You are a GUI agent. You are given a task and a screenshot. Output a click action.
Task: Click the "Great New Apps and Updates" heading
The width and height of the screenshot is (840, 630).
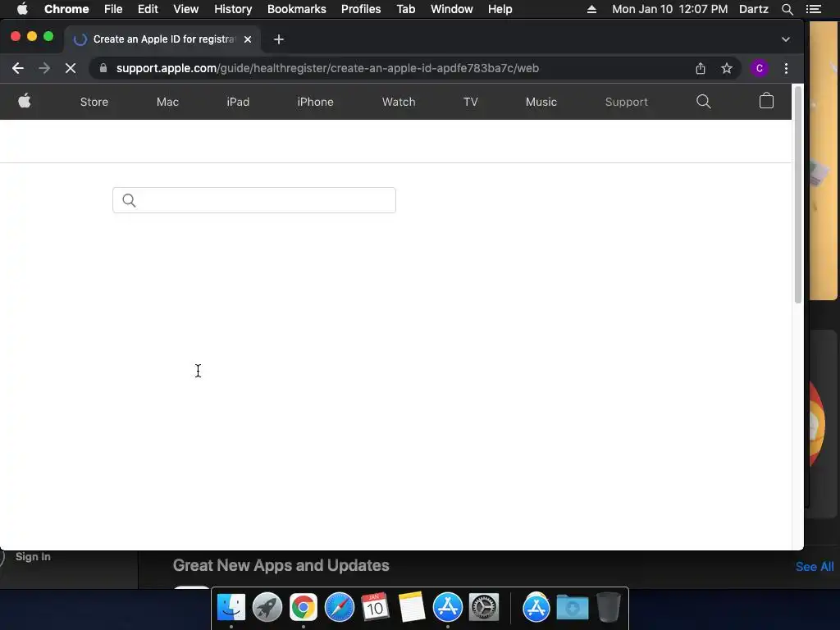point(281,565)
